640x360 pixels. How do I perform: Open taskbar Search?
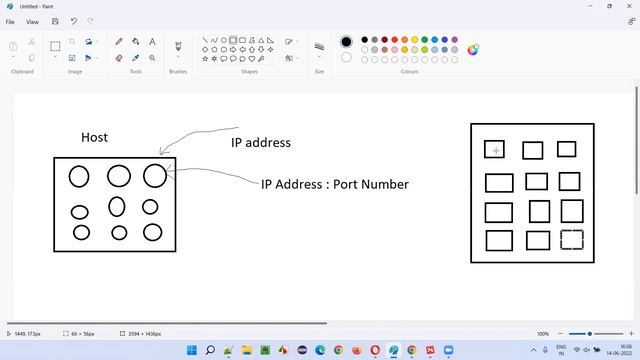coord(210,350)
